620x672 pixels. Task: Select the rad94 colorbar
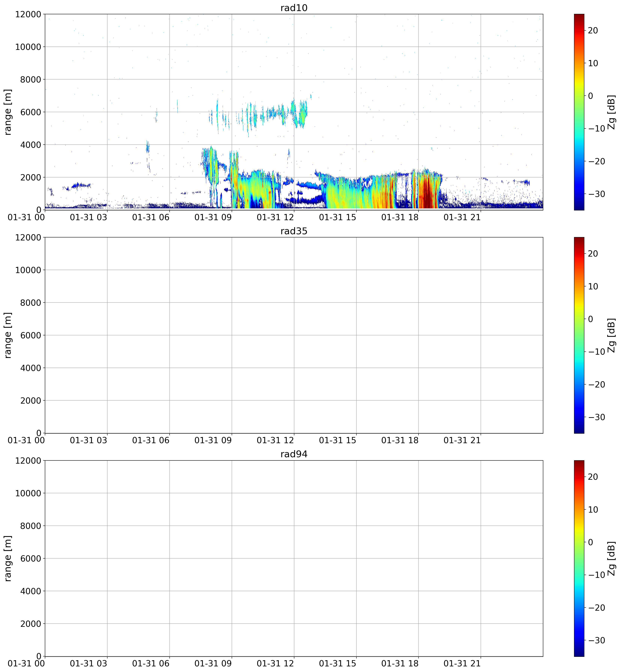(x=579, y=558)
